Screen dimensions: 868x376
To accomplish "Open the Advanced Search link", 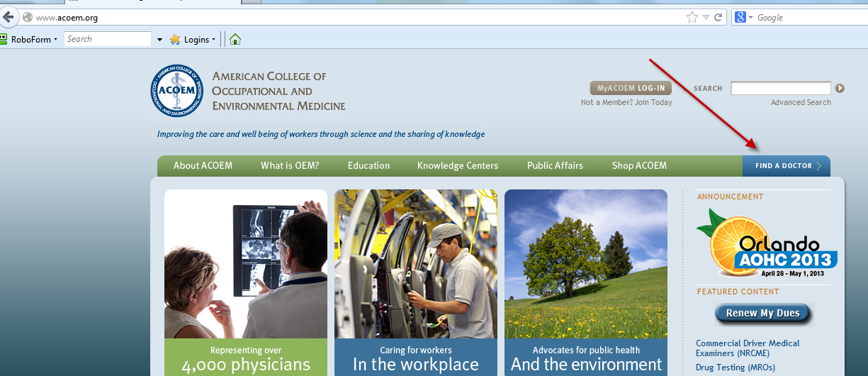I will [x=801, y=102].
